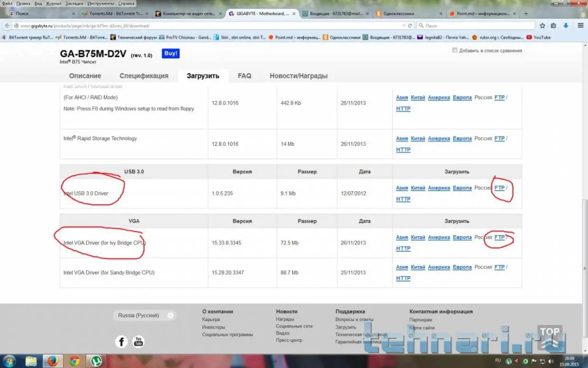The height and width of the screenshot is (368, 588).
Task: Tick Добавить в список сравнения checkbox
Action: 455,50
